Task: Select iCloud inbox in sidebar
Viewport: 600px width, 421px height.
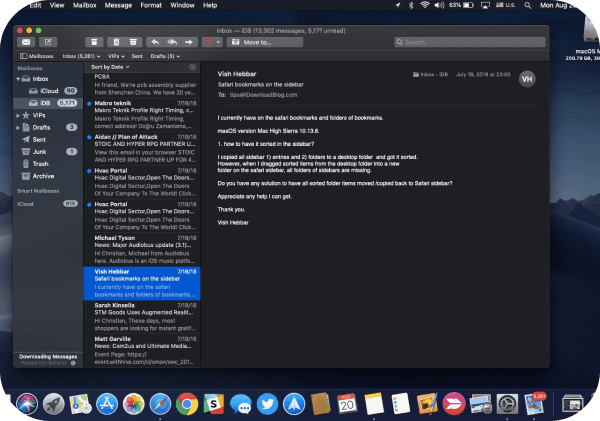Action: 48,91
